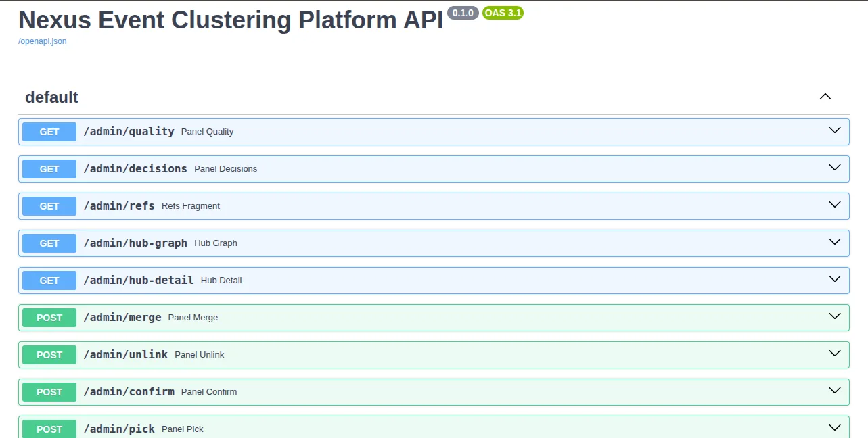Click POST badge for /admin/unlink
Screen dimensions: 868x438
click(x=49, y=355)
